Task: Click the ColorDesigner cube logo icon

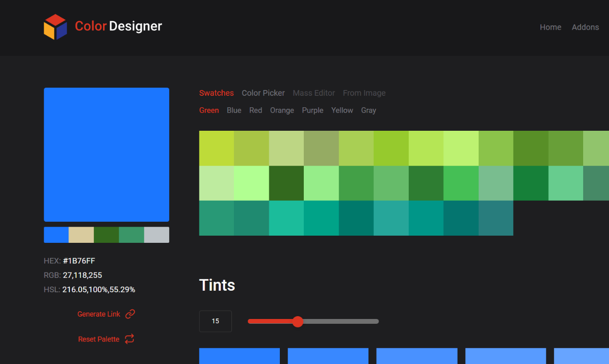Action: (55, 26)
